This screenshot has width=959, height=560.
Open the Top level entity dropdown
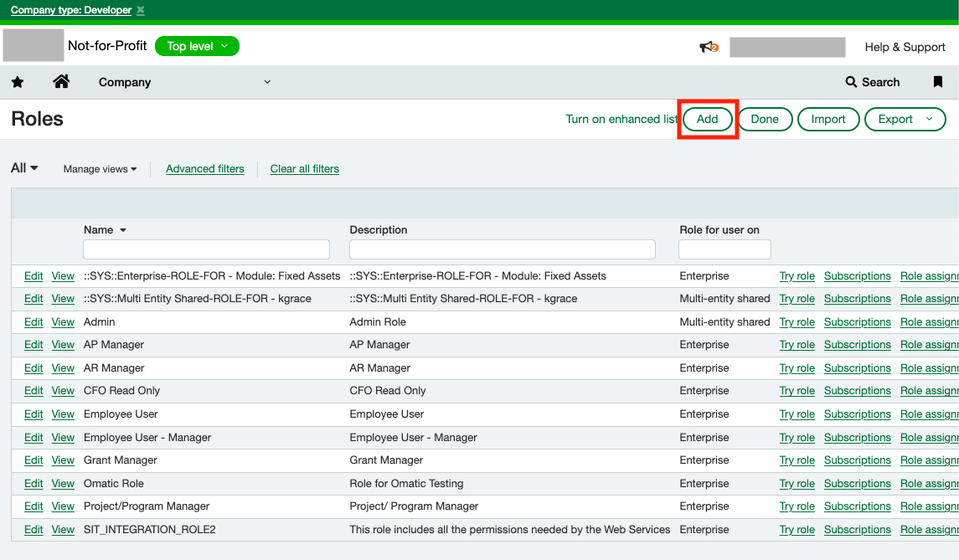[197, 47]
